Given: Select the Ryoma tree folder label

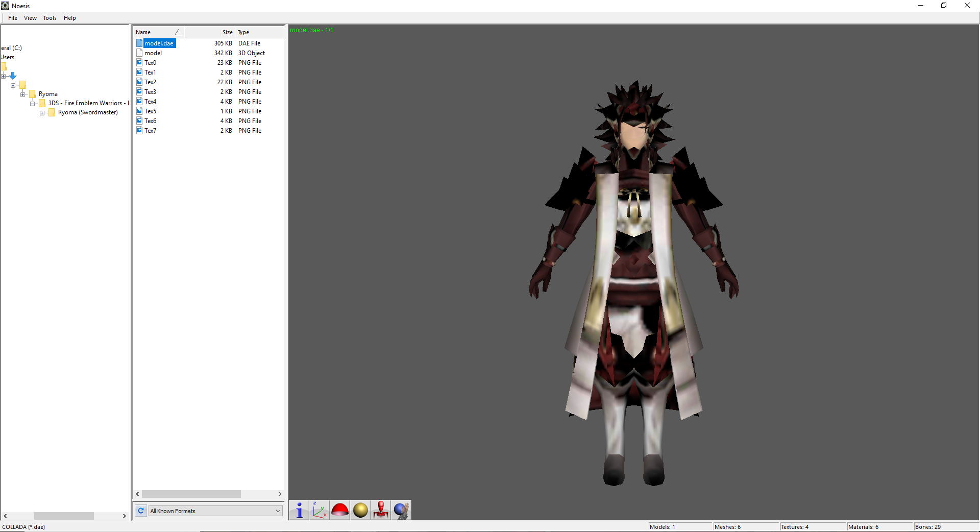Looking at the screenshot, I should click(48, 94).
